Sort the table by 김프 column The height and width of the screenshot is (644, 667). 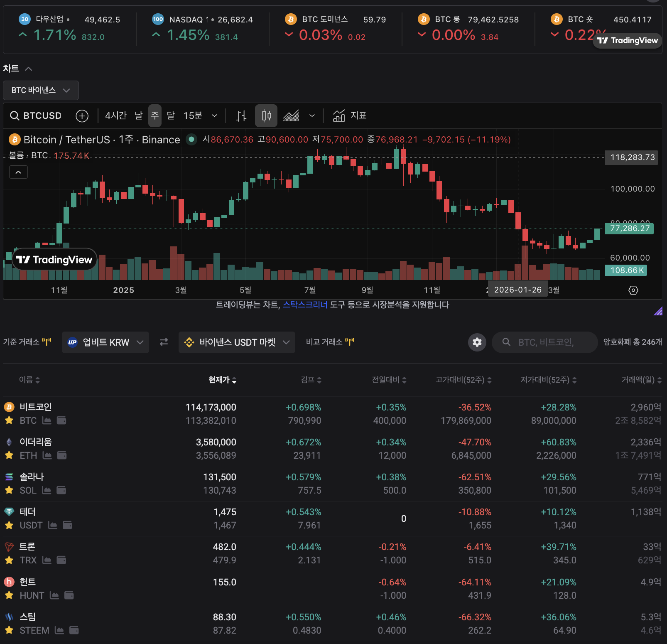point(311,380)
